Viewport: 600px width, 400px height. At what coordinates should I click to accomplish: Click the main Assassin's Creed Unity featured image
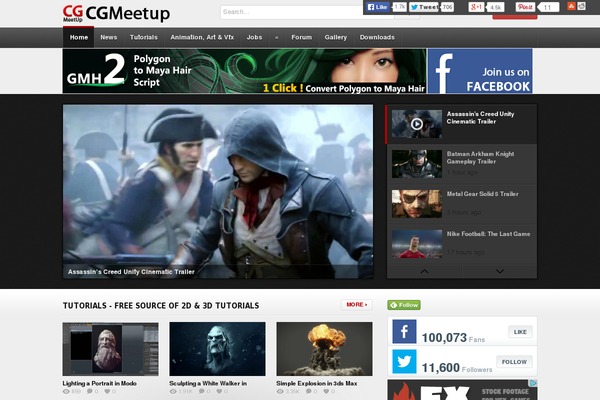click(x=218, y=191)
